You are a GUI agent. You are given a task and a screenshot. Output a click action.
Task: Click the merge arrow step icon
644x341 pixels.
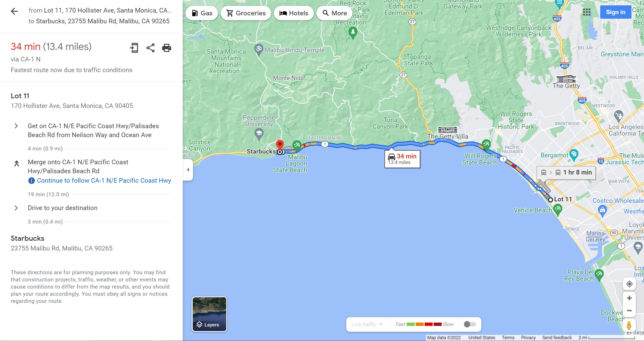(x=17, y=164)
